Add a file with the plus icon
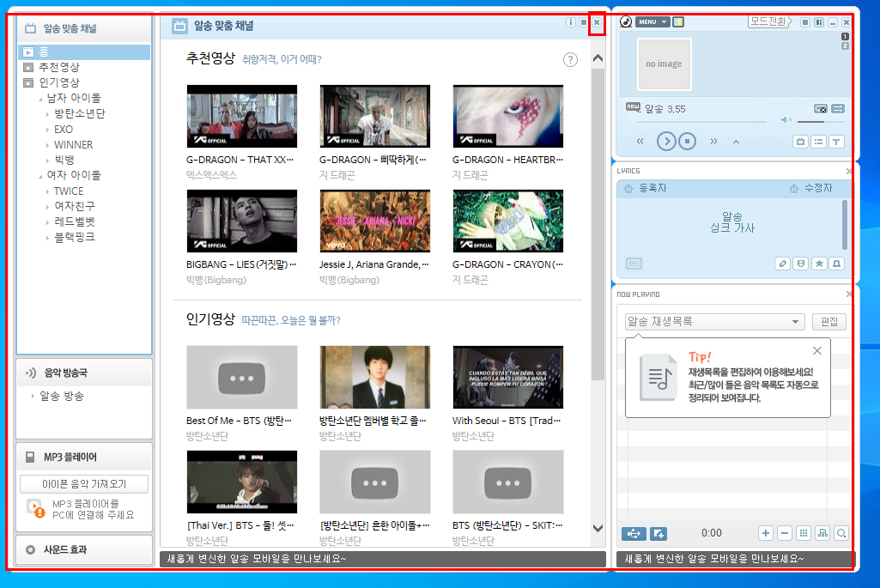The image size is (880, 588). 766,533
